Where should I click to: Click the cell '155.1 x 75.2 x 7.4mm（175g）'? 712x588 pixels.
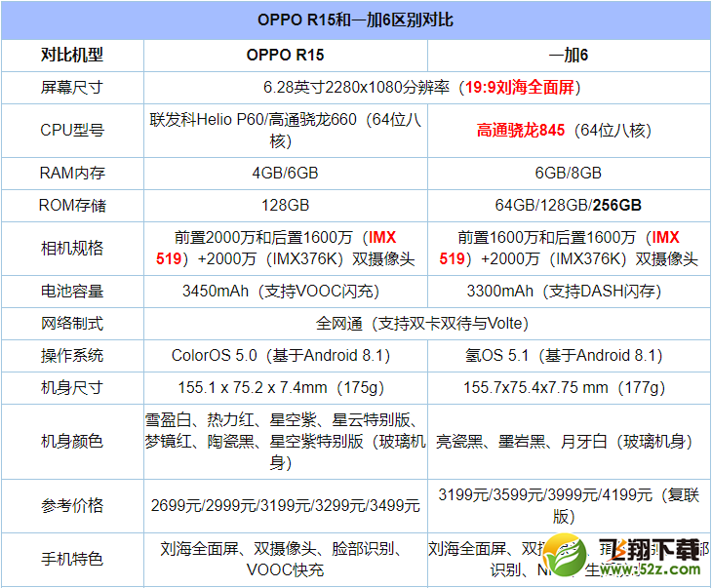pyautogui.click(x=285, y=388)
